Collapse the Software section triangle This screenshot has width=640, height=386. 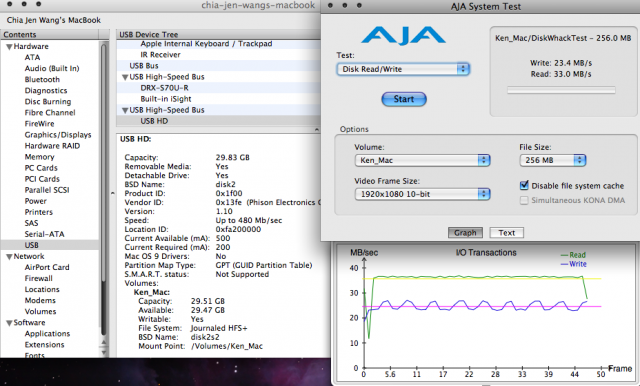pos(9,323)
